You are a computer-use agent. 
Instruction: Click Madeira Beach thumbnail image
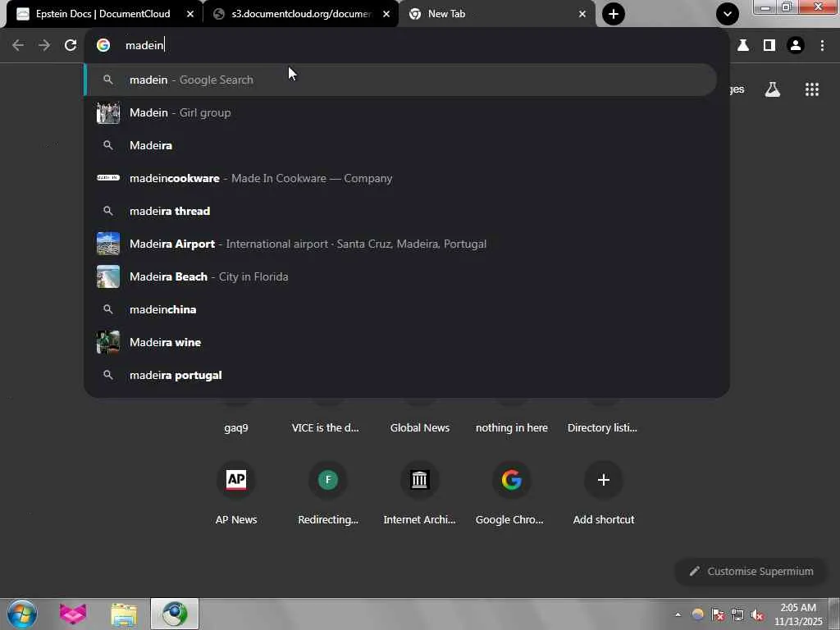pos(108,276)
